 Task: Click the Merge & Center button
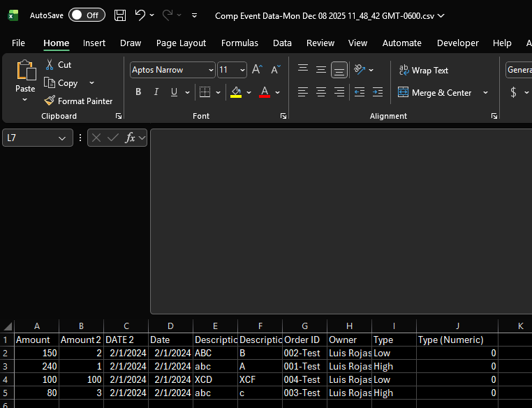tap(434, 92)
